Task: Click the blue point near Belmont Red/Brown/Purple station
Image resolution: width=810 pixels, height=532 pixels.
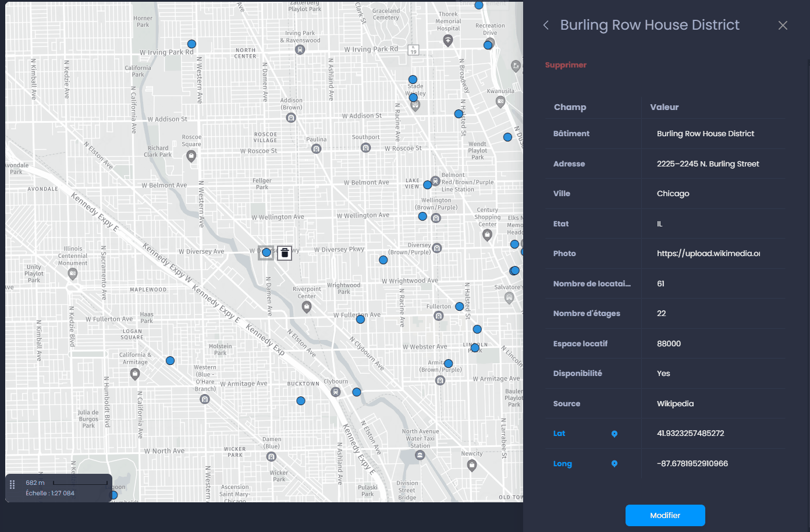Action: [428, 185]
